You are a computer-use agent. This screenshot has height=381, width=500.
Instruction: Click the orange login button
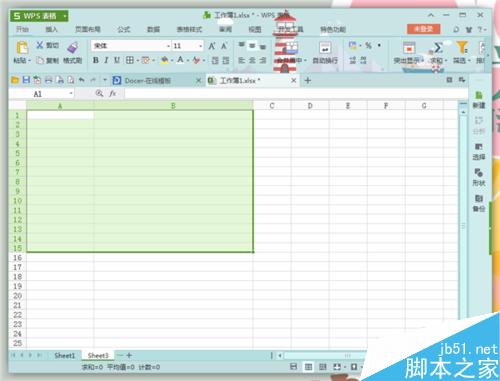(x=423, y=29)
